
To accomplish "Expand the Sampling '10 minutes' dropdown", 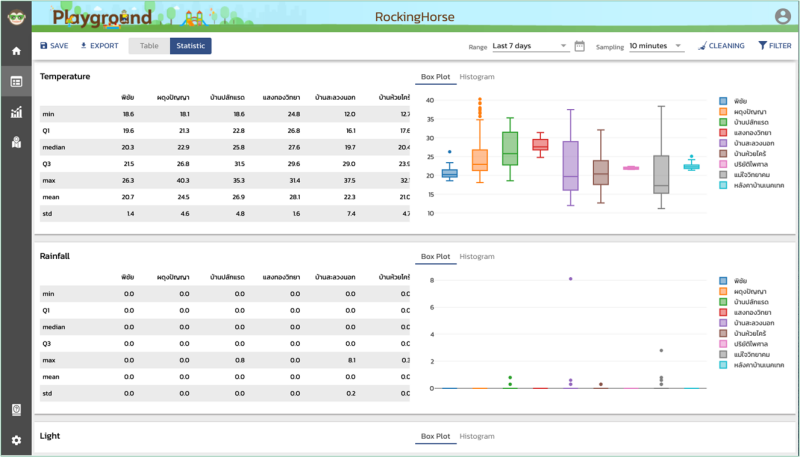I will pos(655,46).
